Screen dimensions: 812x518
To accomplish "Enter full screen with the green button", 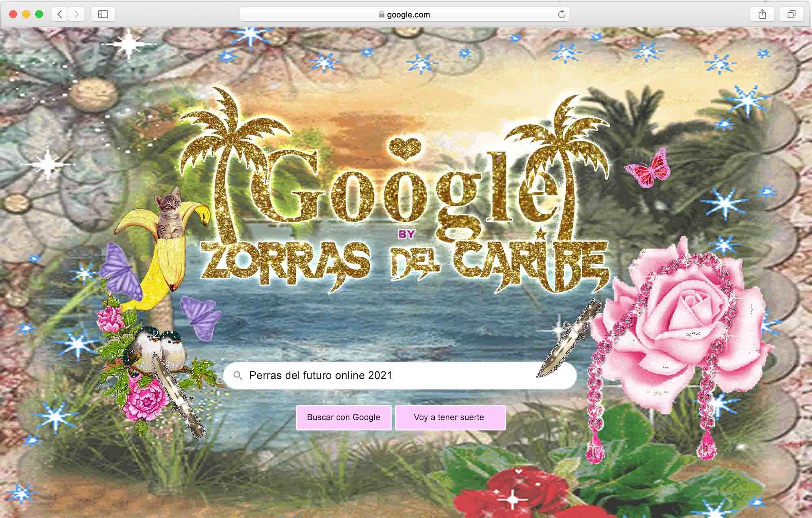I will (x=39, y=14).
